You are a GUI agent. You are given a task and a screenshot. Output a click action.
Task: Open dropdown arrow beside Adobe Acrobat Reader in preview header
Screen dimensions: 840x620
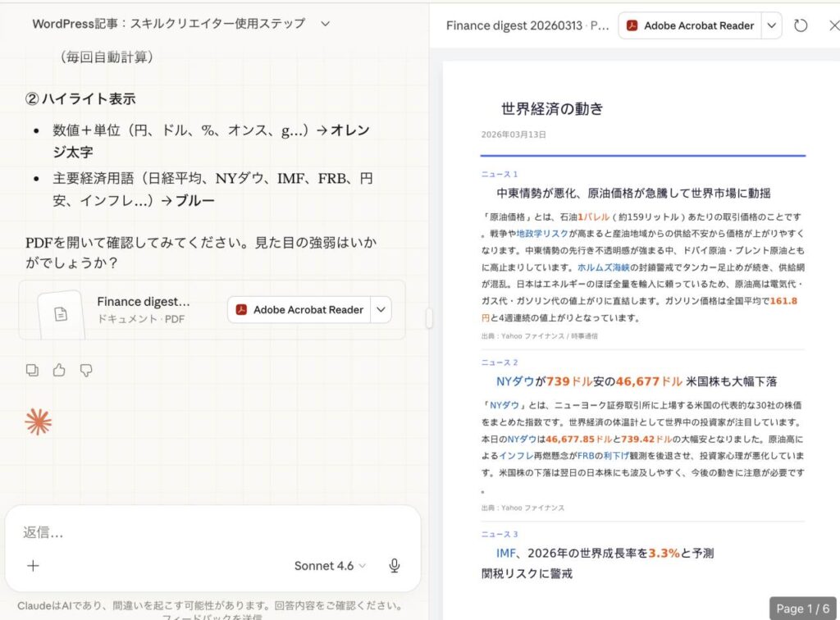tap(771, 25)
